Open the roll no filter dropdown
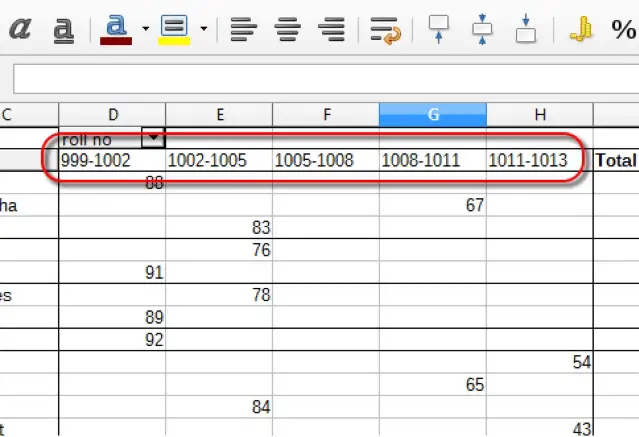This screenshot has height=437, width=639. point(153,138)
